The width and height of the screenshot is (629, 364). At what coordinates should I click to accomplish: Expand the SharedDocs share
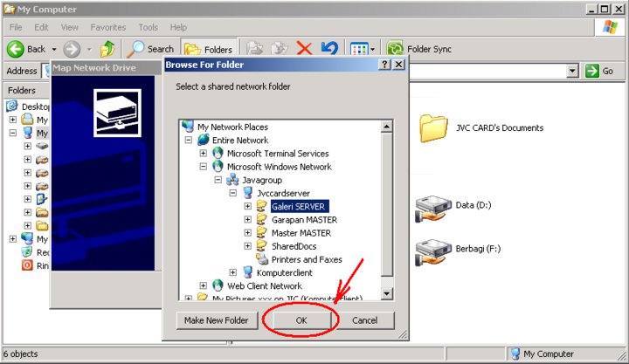247,246
